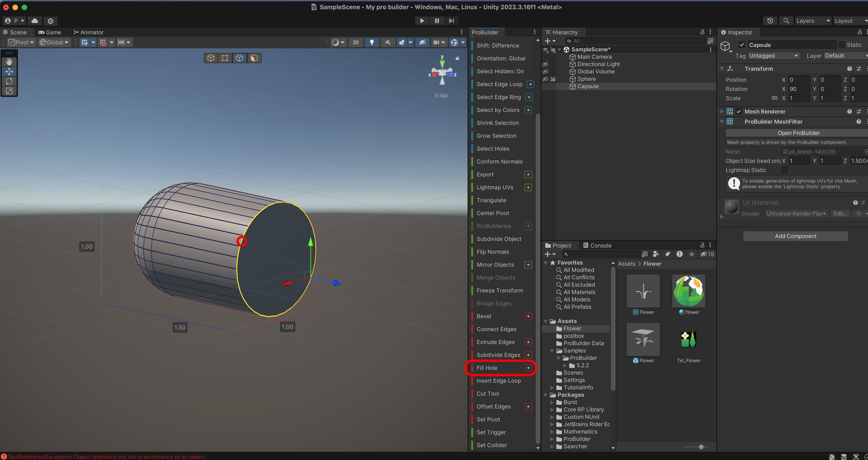
Task: Select the Rotate tool
Action: (x=9, y=81)
